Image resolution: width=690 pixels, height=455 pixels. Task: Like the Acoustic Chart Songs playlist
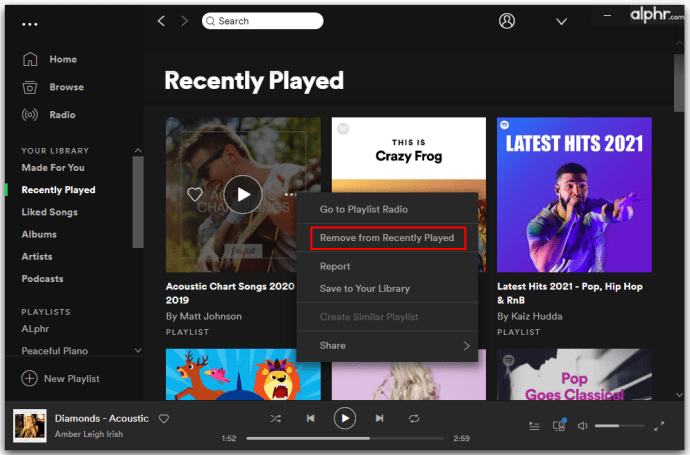(x=195, y=194)
